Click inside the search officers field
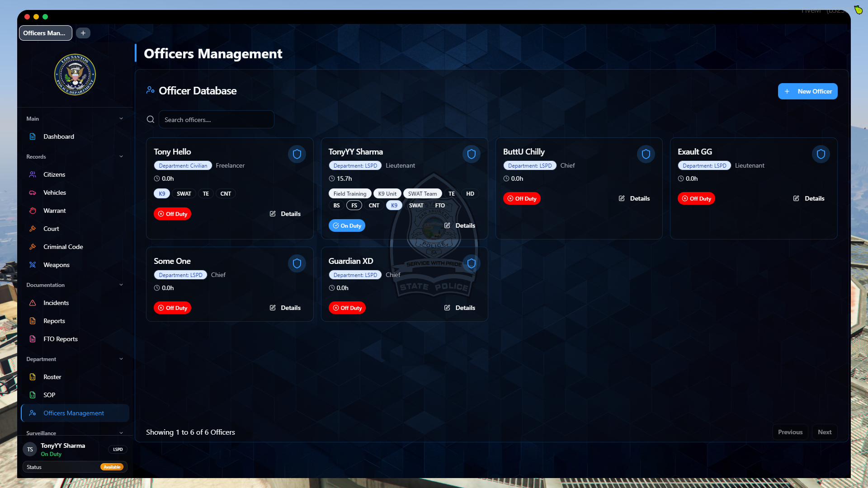The image size is (868, 488). pyautogui.click(x=217, y=119)
